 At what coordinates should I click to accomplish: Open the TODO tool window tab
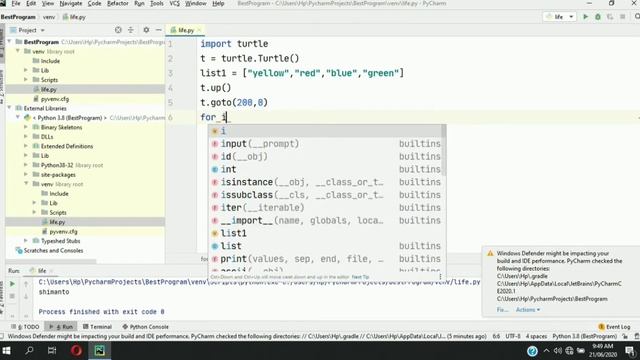(25, 327)
